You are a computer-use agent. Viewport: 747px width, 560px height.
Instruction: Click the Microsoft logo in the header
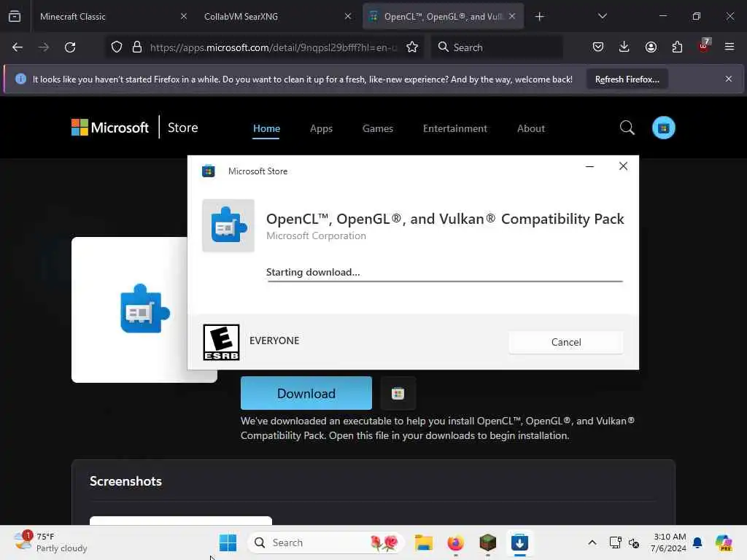(x=110, y=128)
